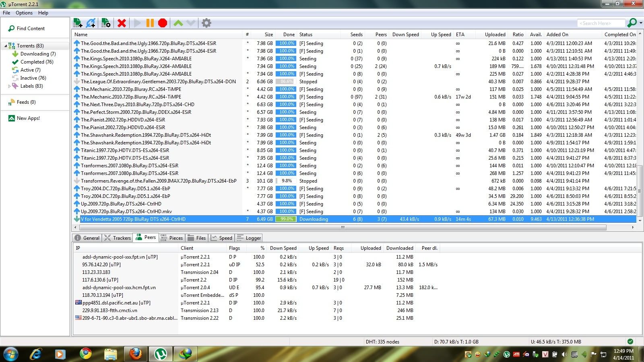Open search provider dropdown arrow
Image resolution: width=644 pixels, height=362 pixels.
coord(641,23)
